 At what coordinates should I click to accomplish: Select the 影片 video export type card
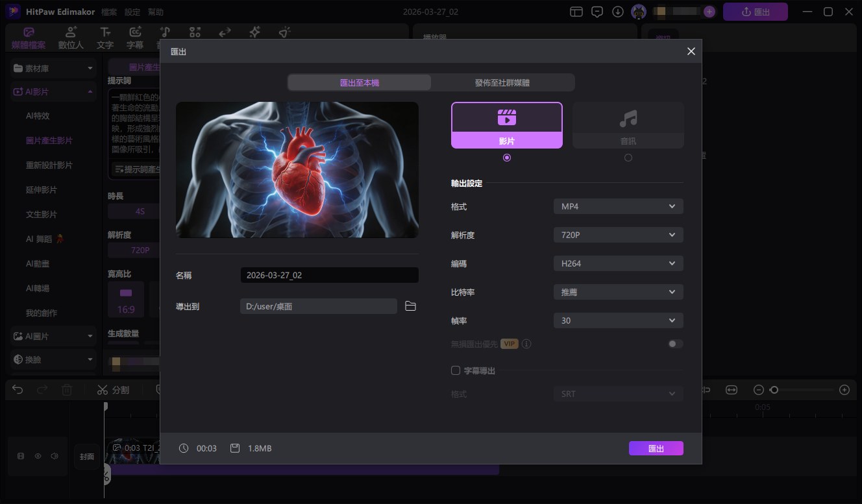[x=507, y=125]
